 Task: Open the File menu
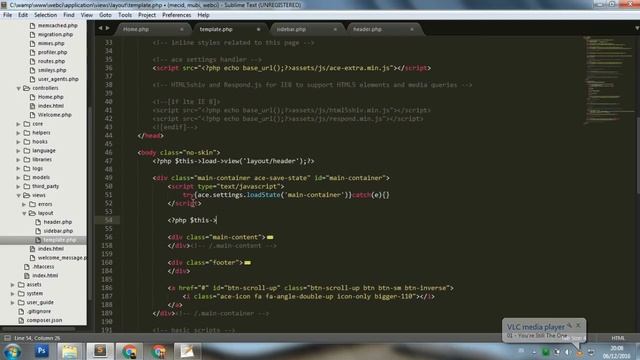[7, 15]
